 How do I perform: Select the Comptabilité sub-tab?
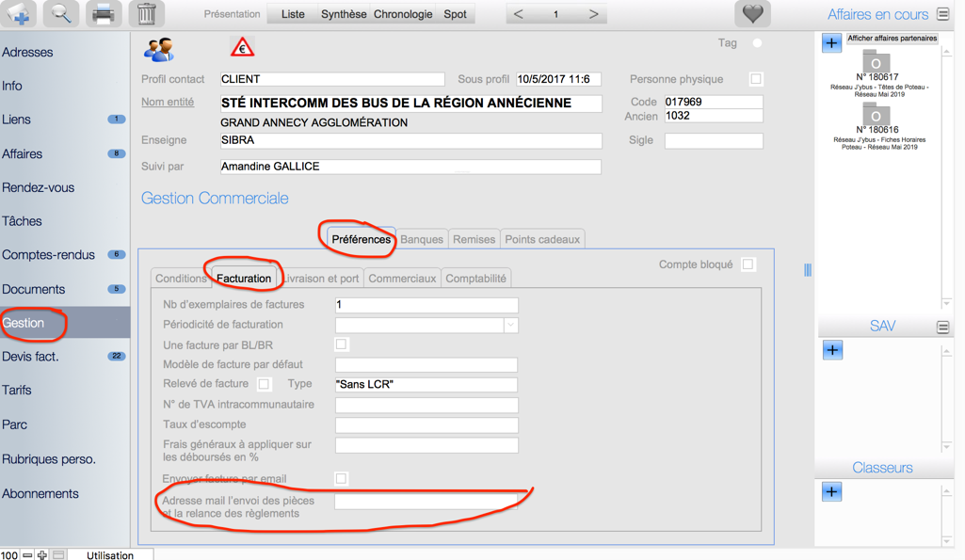475,279
